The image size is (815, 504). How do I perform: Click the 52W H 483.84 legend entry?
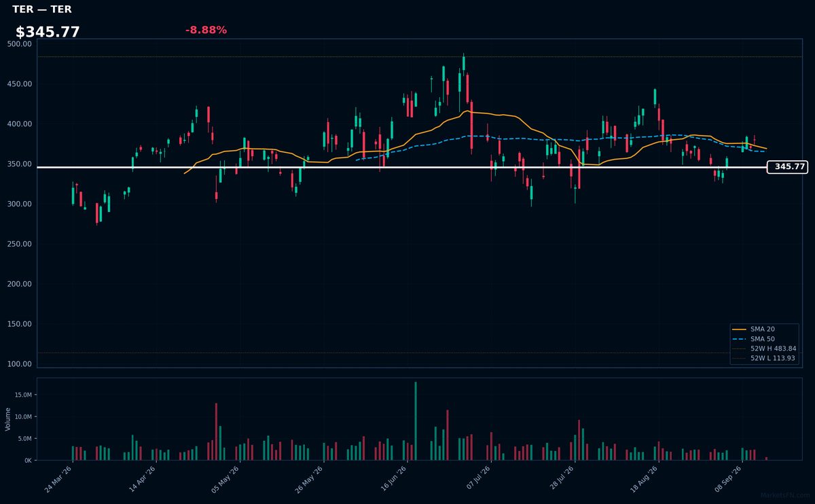(765, 348)
